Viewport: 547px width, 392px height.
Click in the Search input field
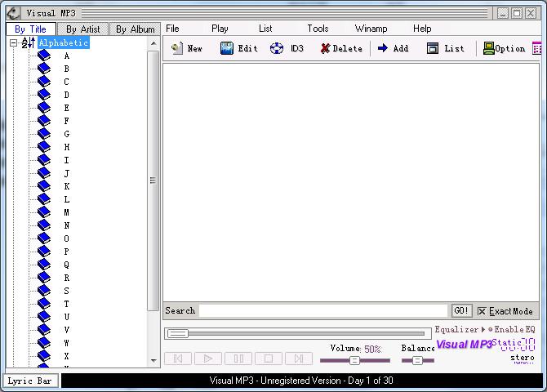[323, 310]
